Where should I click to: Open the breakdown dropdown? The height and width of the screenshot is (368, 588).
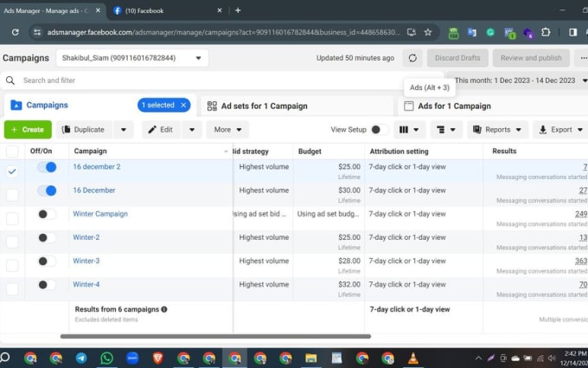click(446, 130)
